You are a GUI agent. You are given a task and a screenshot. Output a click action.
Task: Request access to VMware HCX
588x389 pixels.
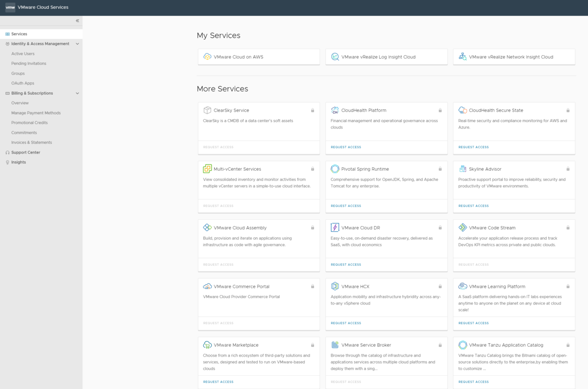346,323
